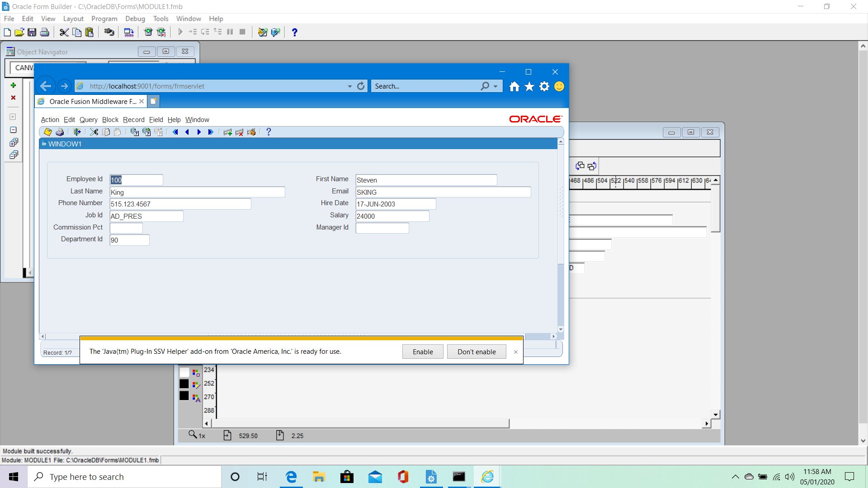Click the Expand All icon in Object Navigator
The image size is (868, 488).
point(14,142)
